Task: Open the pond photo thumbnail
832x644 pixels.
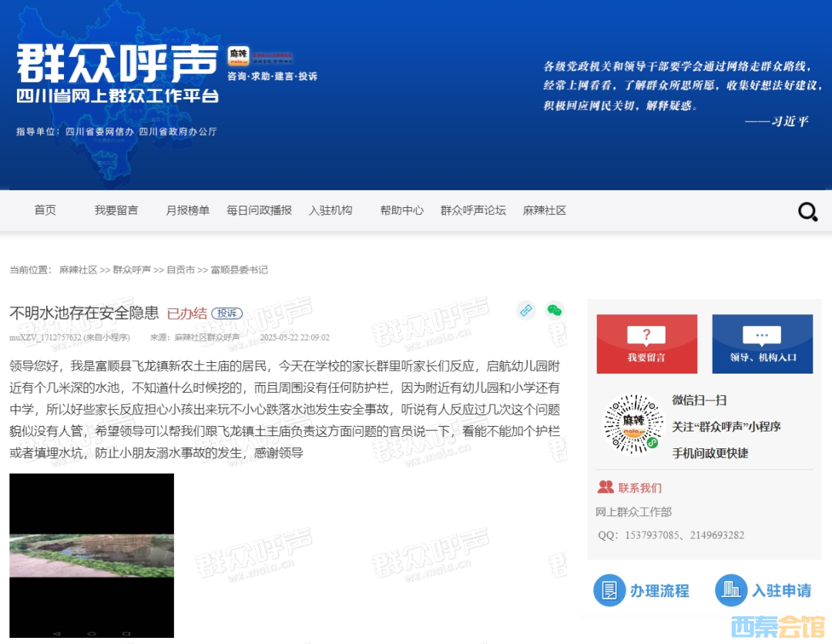Action: tap(92, 555)
